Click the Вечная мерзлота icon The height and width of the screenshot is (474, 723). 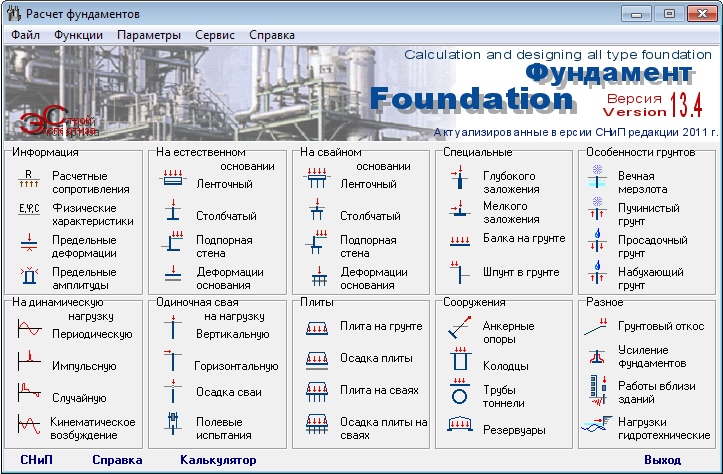pos(597,177)
